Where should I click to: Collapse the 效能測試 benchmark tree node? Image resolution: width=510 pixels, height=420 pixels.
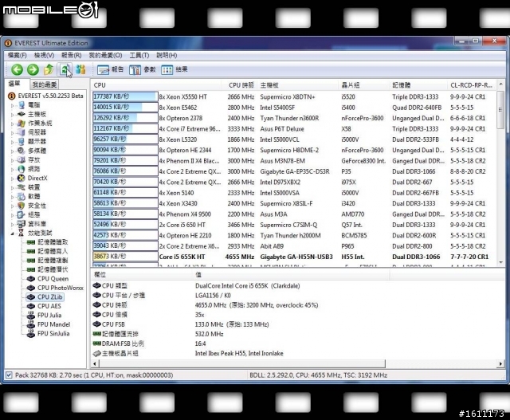click(13, 233)
